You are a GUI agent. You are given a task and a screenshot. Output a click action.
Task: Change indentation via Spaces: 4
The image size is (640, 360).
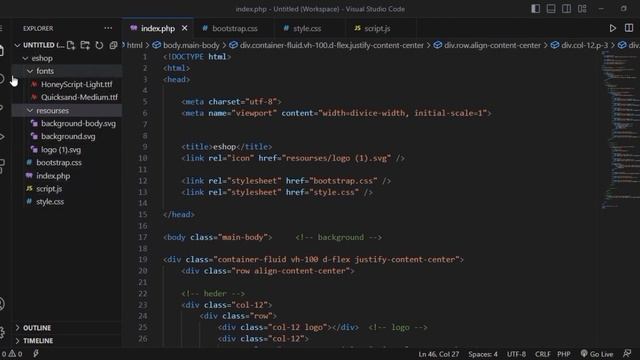[x=483, y=354]
